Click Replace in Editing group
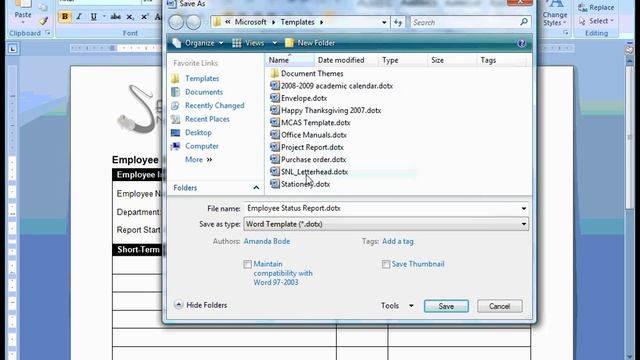Viewport: 640px width, 360px height. click(596, 7)
